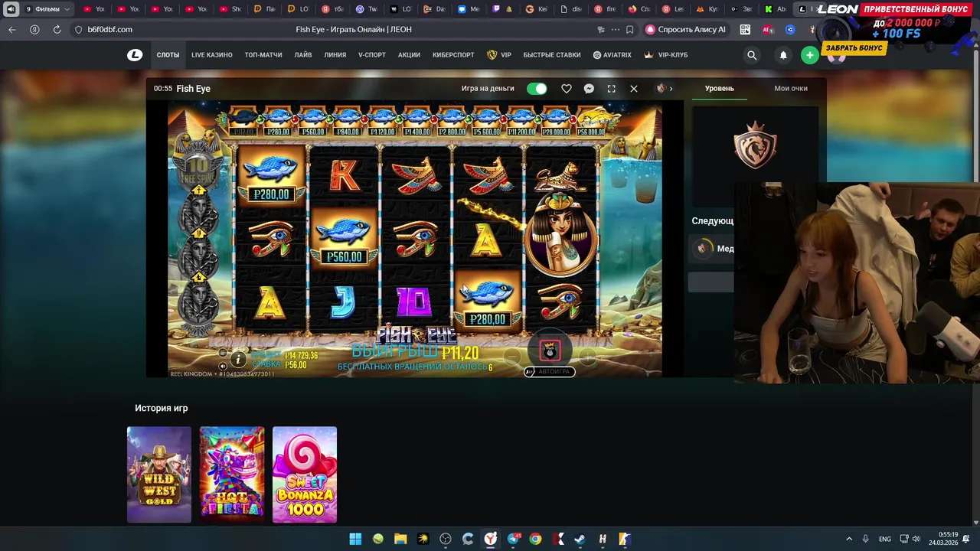Click the b6f0dbf.com address field
980x551 pixels.
[109, 29]
